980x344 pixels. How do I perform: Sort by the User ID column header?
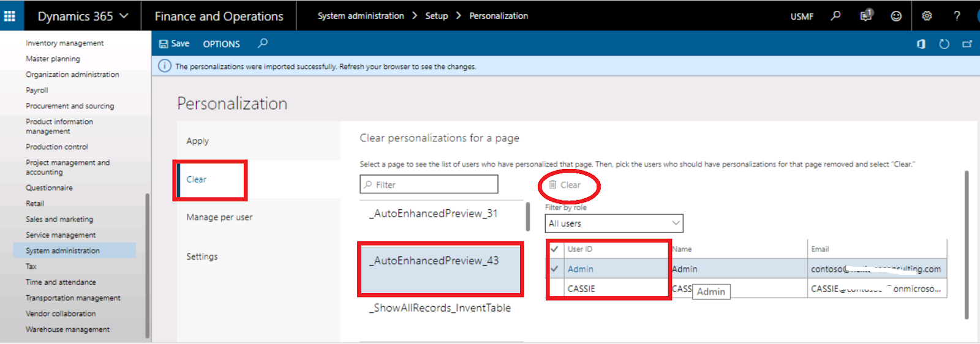580,249
